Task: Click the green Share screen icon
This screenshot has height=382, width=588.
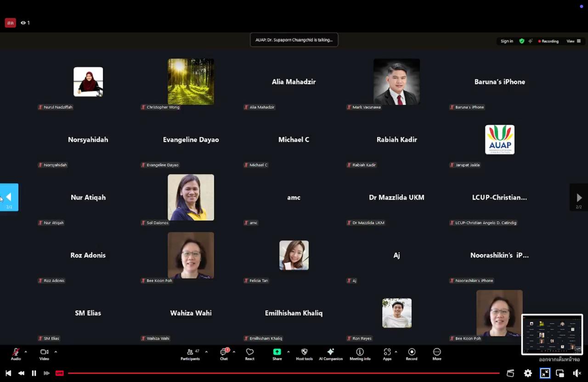Action: 277,352
